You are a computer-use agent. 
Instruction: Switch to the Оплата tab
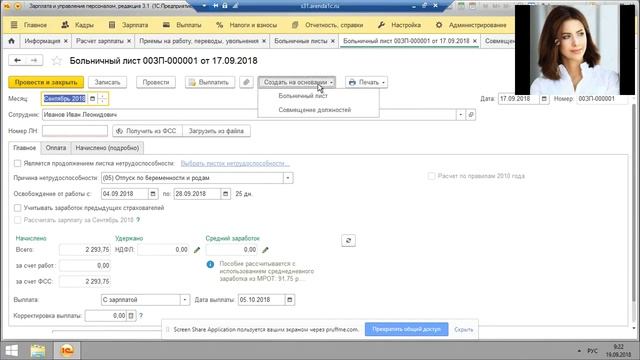[x=56, y=148]
